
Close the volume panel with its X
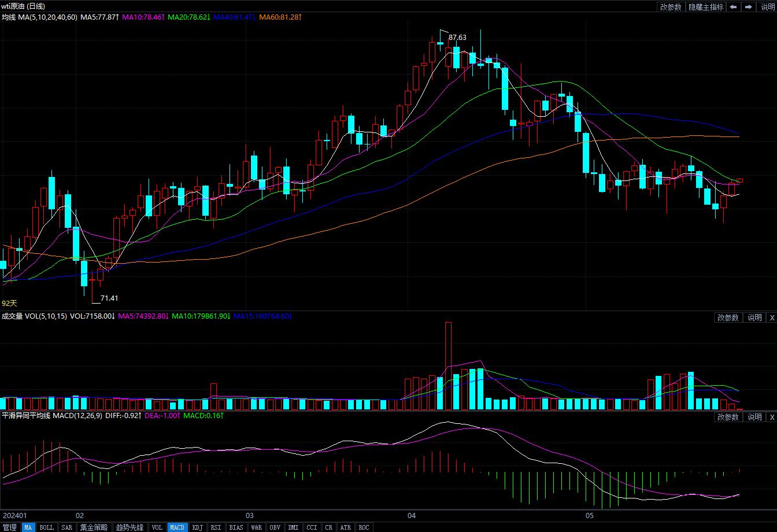(x=771, y=317)
